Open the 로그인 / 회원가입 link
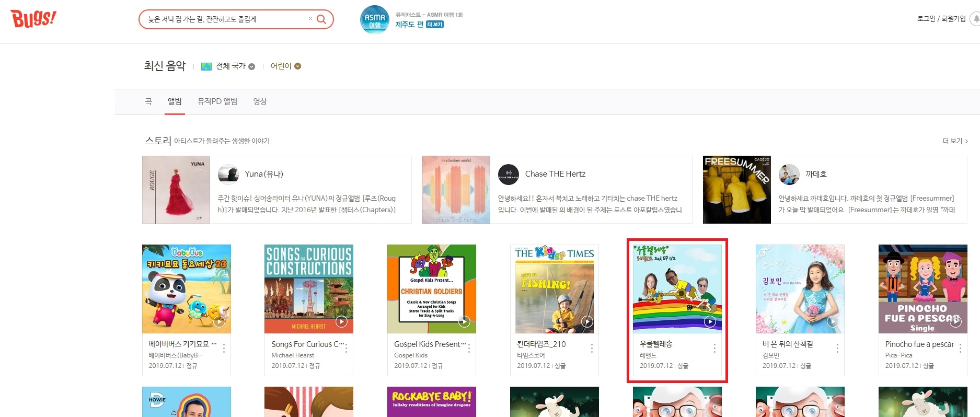 click(x=941, y=19)
